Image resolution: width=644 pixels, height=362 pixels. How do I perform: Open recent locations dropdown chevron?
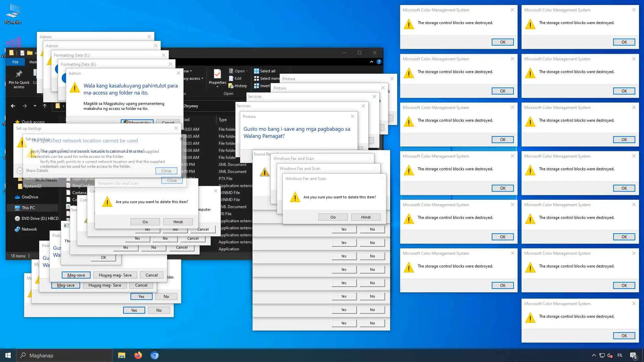[35, 106]
